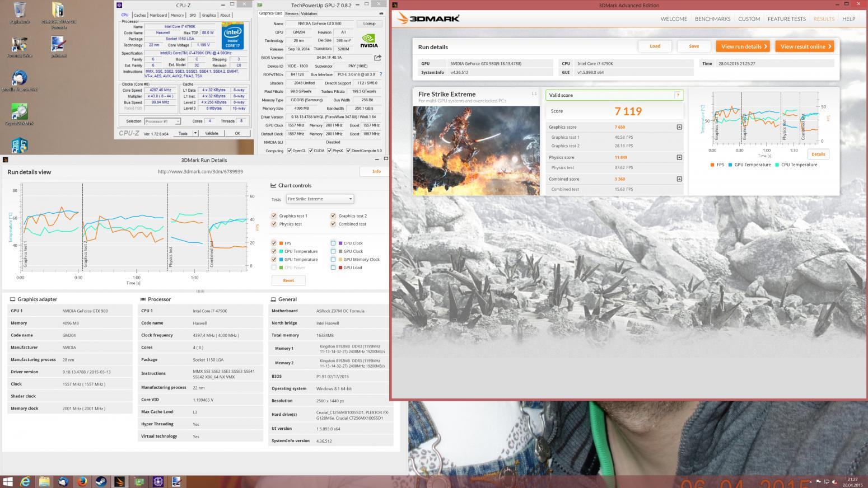
Task: Open the CPU-Z Tools dropdown arrow
Action: (x=195, y=133)
